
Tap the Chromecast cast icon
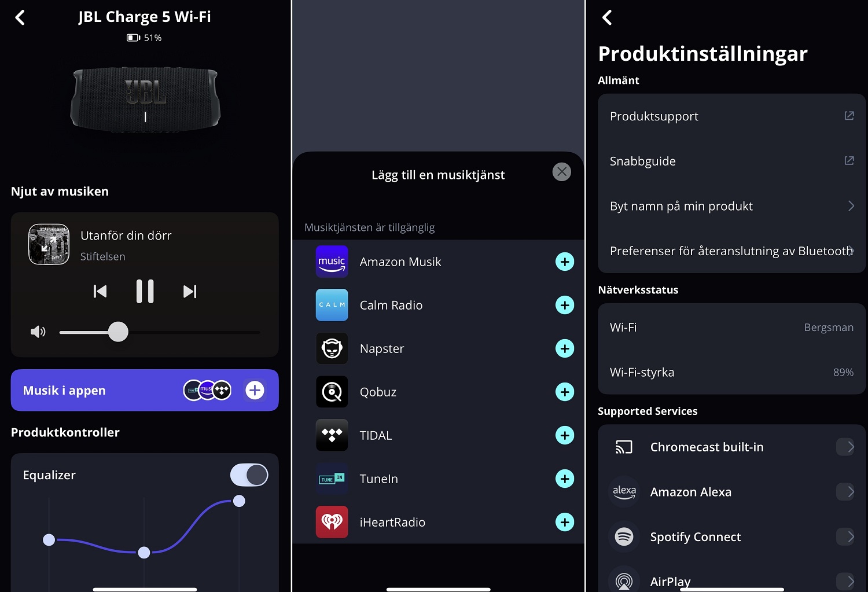point(624,447)
